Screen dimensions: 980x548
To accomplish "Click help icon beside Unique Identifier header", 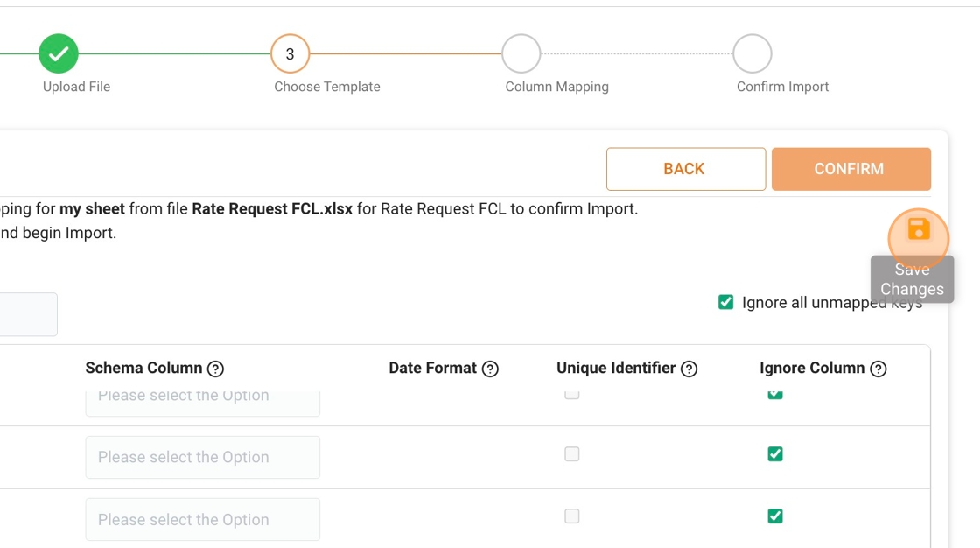I will click(x=689, y=369).
